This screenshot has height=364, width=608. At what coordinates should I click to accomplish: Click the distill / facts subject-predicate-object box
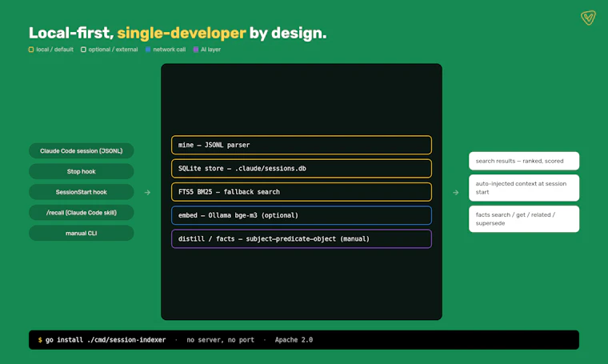tap(302, 238)
